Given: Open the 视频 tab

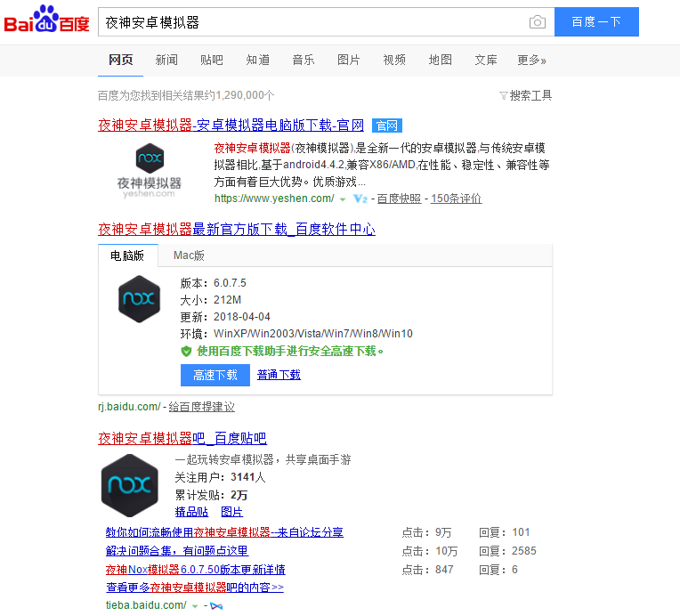Looking at the screenshot, I should (x=394, y=60).
